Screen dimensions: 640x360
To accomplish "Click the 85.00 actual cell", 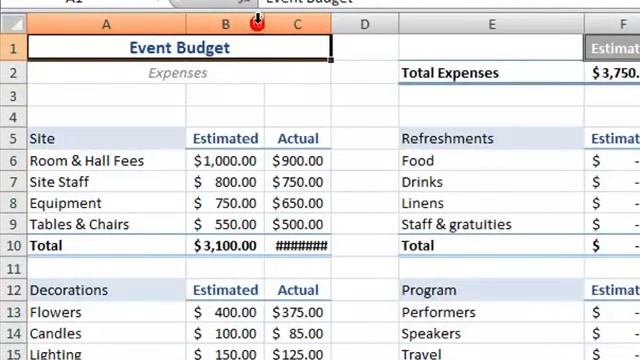I will pos(298,333).
